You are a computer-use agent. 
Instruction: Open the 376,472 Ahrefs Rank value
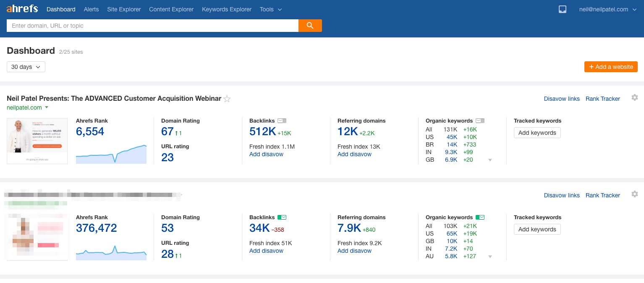tap(96, 228)
